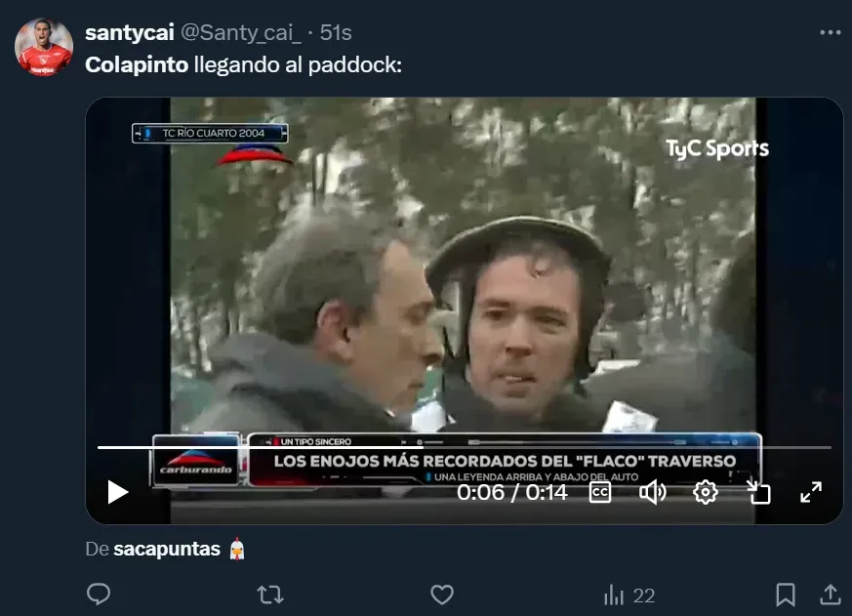
Task: Seek along the video progress bar
Action: [464, 447]
